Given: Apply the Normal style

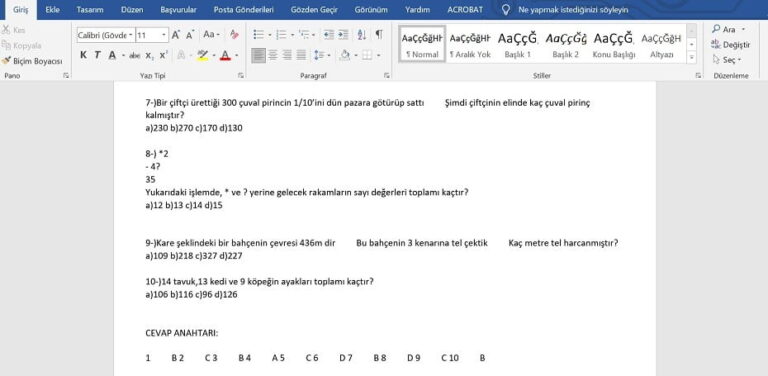Looking at the screenshot, I should (422, 45).
